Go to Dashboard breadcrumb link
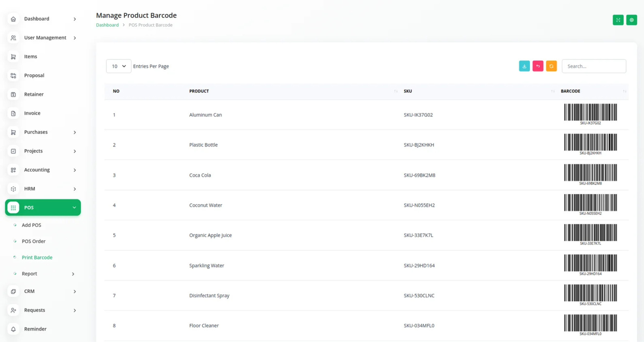Screen dimensions: 644x342 click(x=107, y=25)
